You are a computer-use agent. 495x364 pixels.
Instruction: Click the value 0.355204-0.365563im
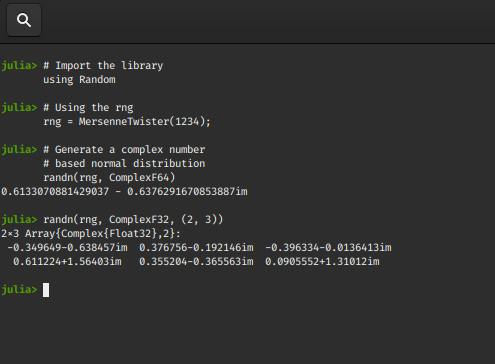196,262
